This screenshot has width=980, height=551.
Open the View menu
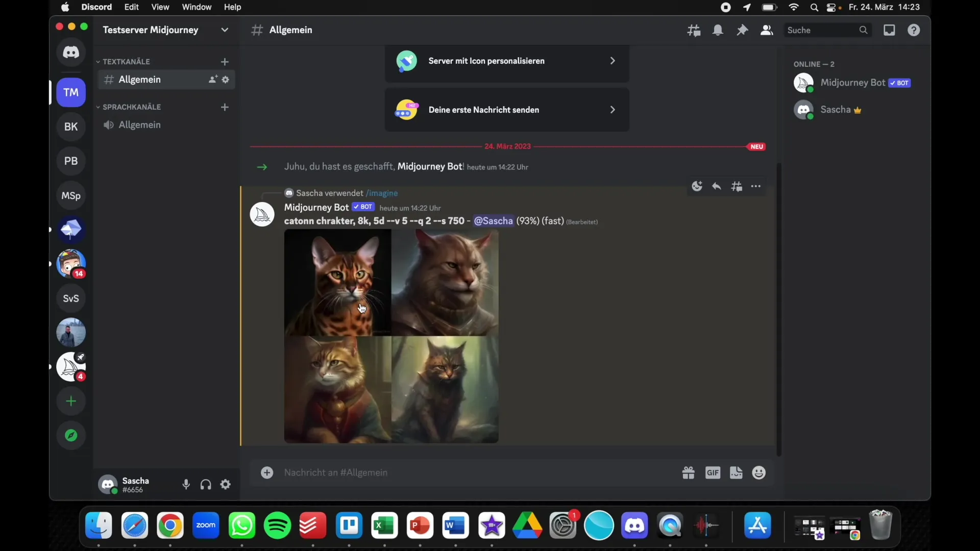[160, 7]
